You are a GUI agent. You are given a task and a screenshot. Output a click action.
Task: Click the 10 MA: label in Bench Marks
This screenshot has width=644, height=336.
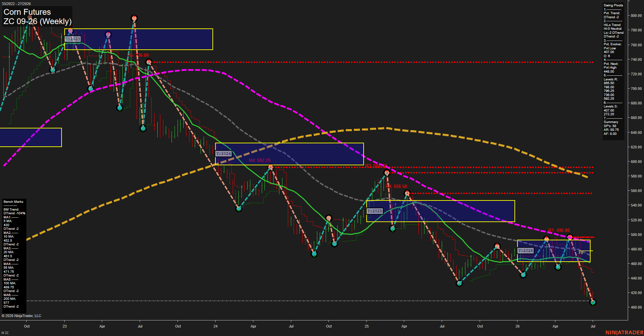click(x=9, y=237)
